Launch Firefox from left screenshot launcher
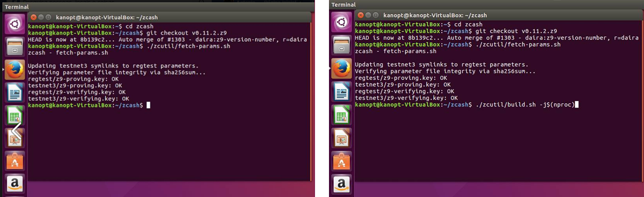 click(x=15, y=70)
